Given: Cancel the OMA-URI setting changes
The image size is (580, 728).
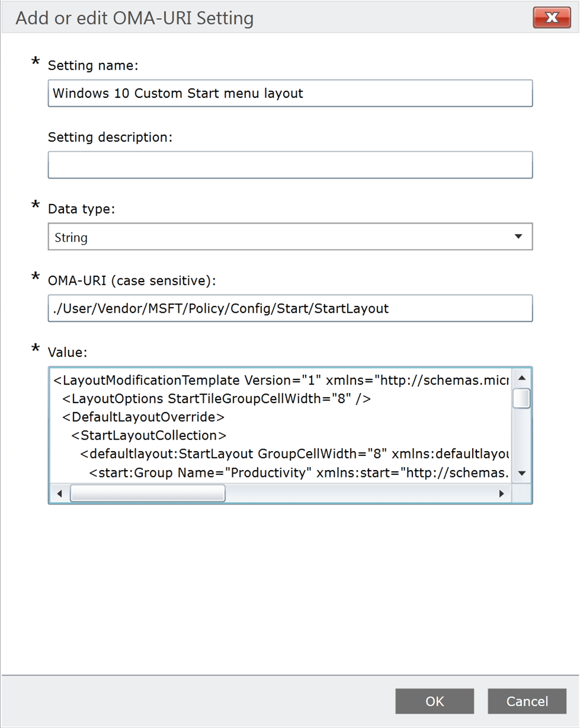Looking at the screenshot, I should pyautogui.click(x=527, y=701).
